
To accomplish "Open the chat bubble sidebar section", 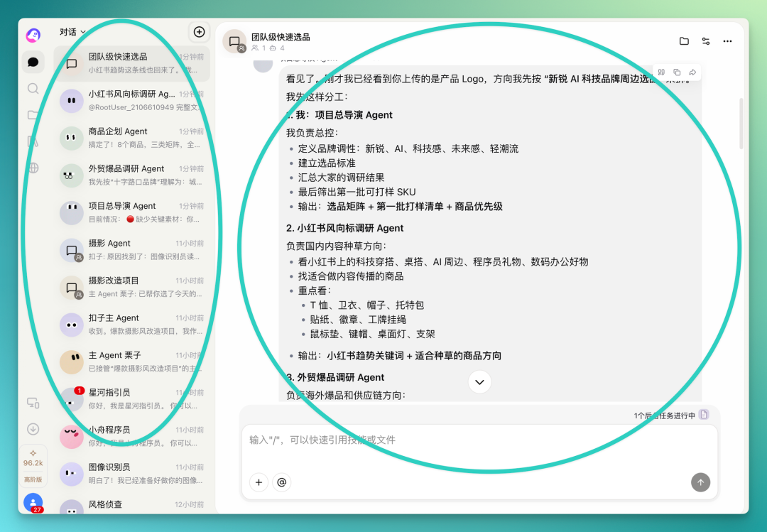I will pyautogui.click(x=33, y=63).
